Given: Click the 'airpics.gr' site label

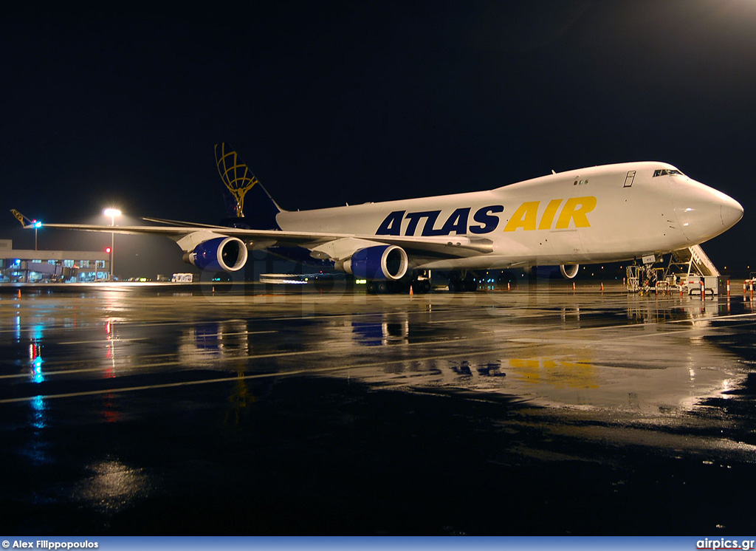Looking at the screenshot, I should [724, 544].
